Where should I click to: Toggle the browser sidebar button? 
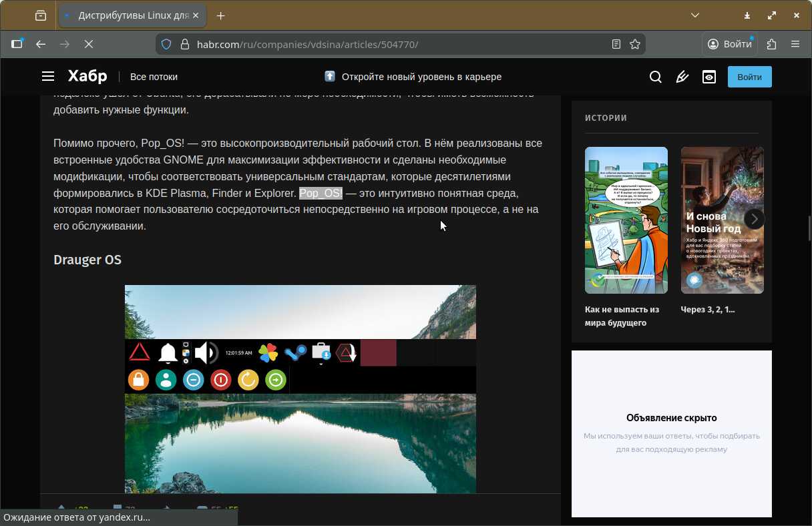point(17,44)
